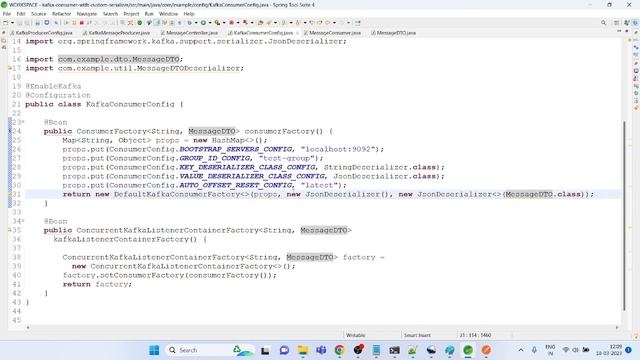Click the red Terminate toolbar button
The image size is (640, 360).
(x=82, y=23)
